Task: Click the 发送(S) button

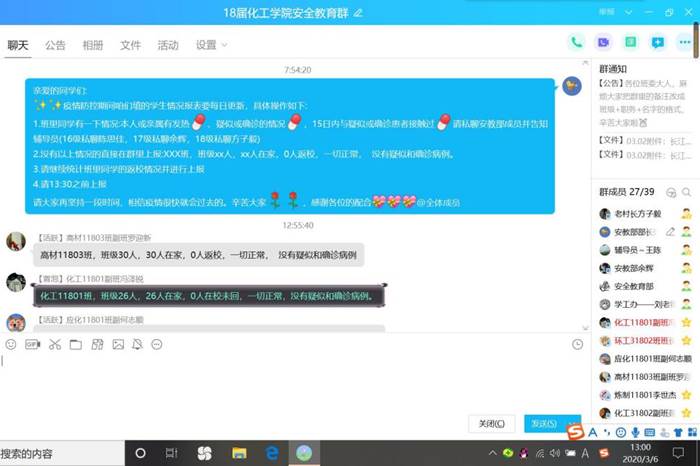Action: click(x=545, y=424)
